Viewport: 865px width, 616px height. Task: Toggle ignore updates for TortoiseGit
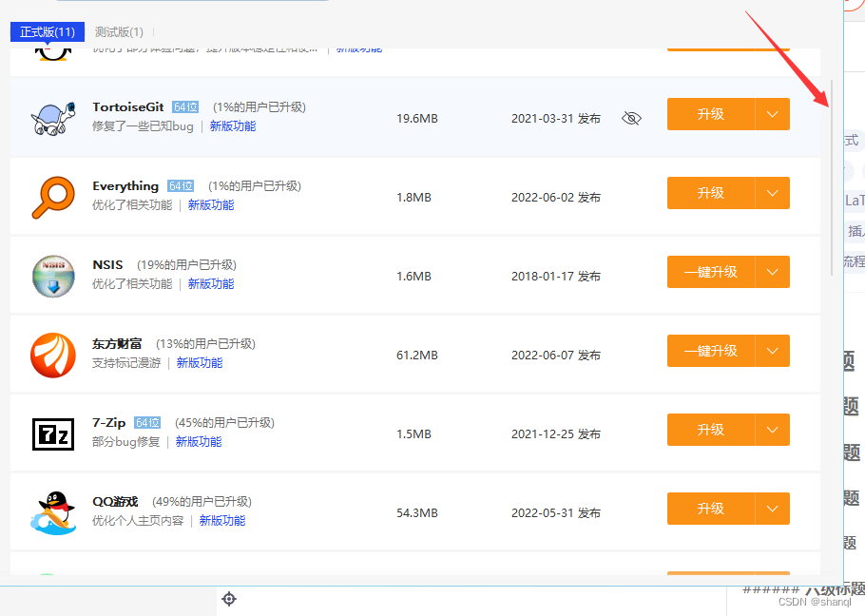[630, 117]
